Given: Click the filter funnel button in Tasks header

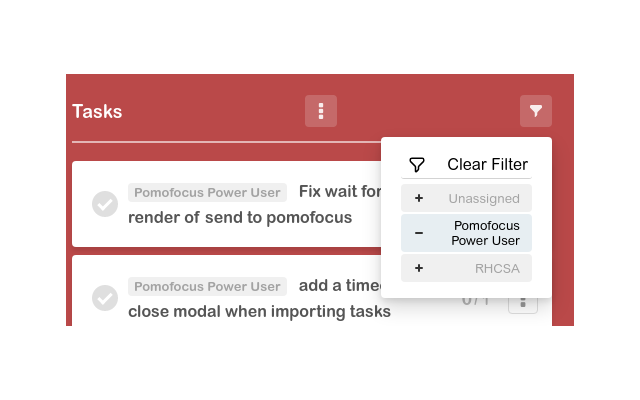Looking at the screenshot, I should point(536,111).
